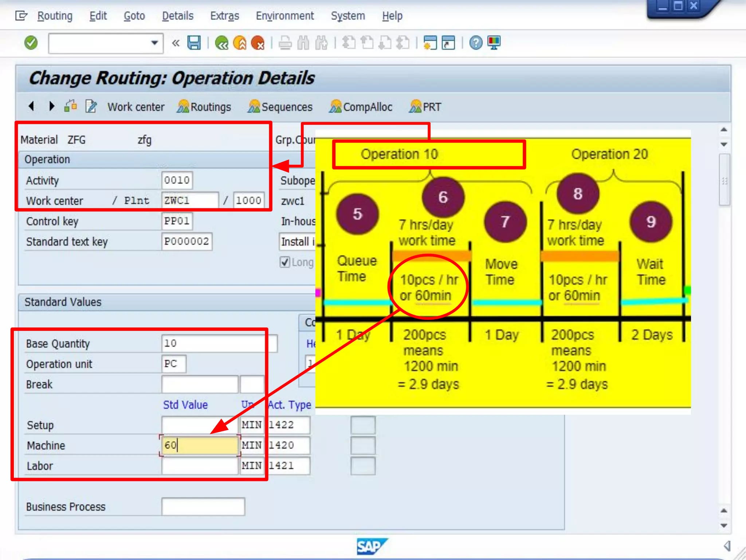Tick checkbox beside Setup activity type
The image size is (746, 560).
pyautogui.click(x=363, y=425)
